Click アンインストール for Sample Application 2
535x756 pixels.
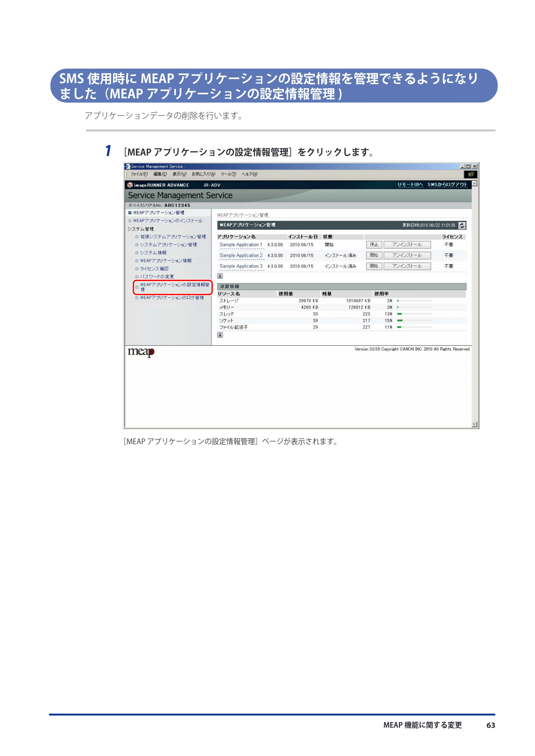(x=407, y=255)
